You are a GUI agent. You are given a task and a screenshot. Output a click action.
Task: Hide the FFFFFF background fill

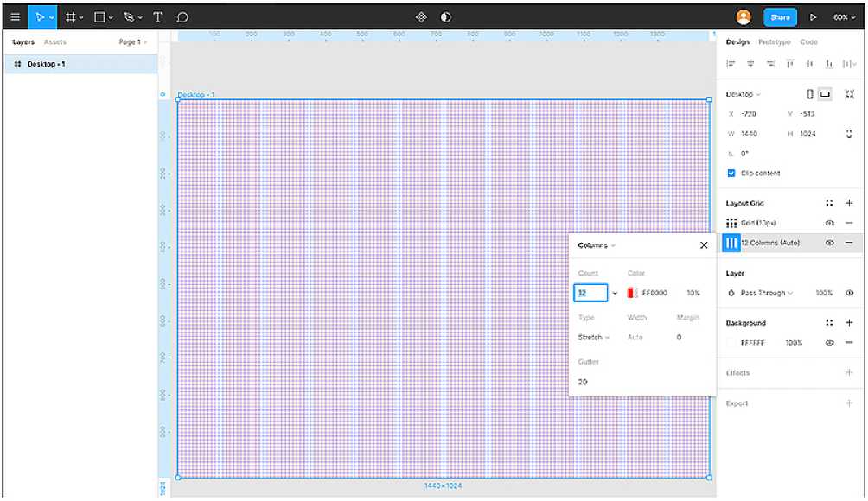[829, 343]
